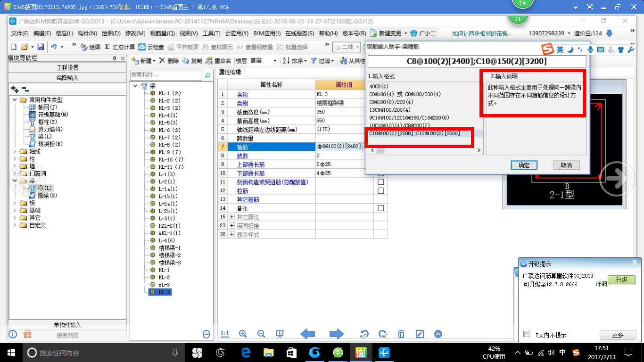
Task: Click the 更多 button in upgrade popup
Action: click(618, 335)
